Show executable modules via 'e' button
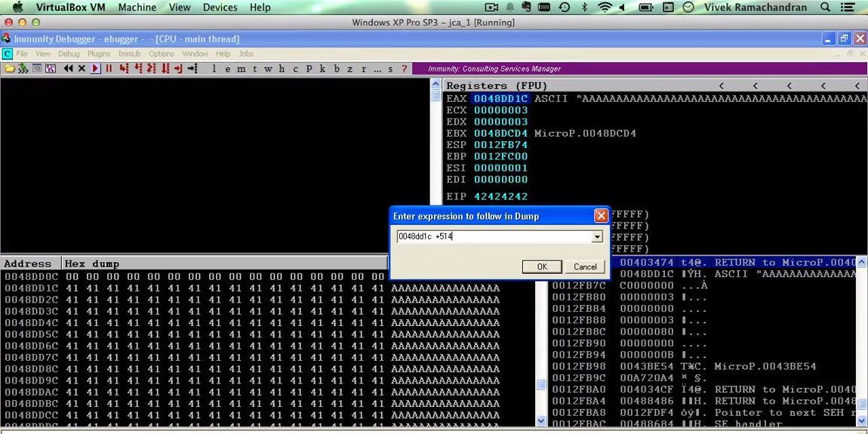Viewport: 868px width, 434px height. point(227,69)
